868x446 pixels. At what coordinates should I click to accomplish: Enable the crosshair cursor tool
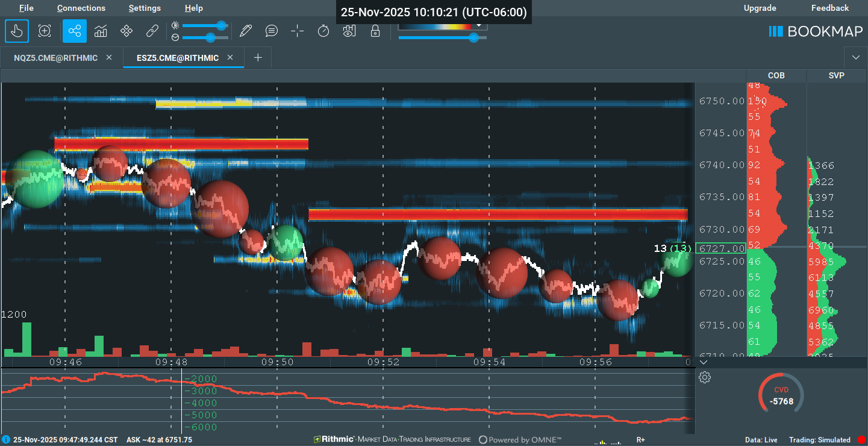click(298, 31)
